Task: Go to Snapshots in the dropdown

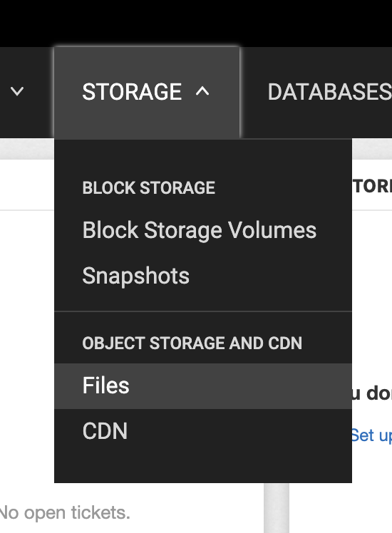Action: click(135, 275)
